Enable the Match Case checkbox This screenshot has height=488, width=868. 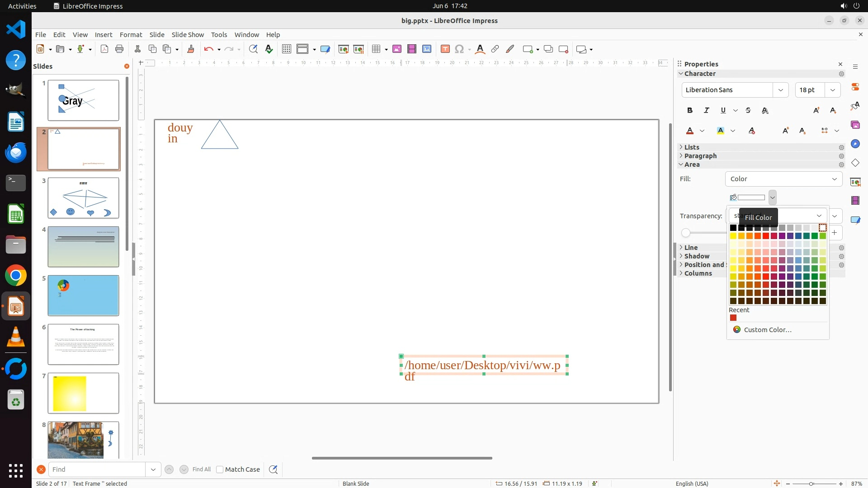click(220, 469)
